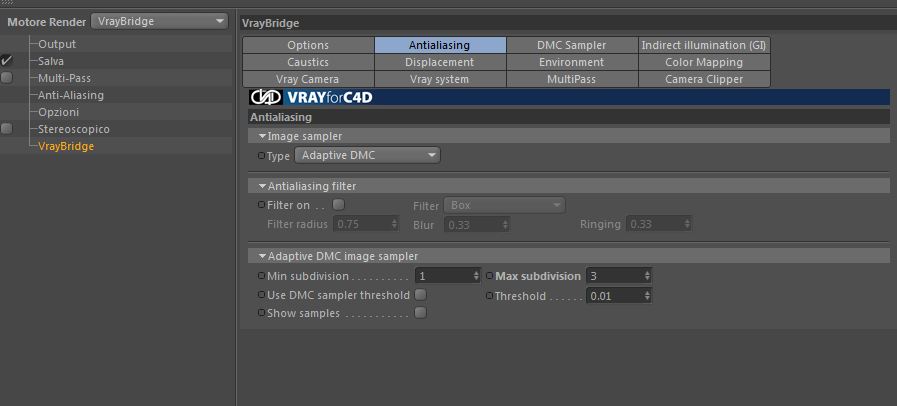This screenshot has width=897, height=406.
Task: Collapse the Adaptive DMC image sampler section
Action: click(263, 256)
